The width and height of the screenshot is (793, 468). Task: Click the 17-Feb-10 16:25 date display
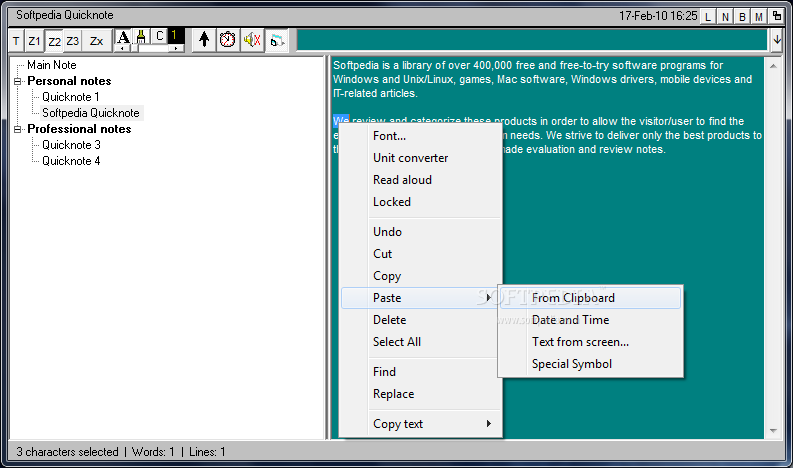(x=658, y=16)
